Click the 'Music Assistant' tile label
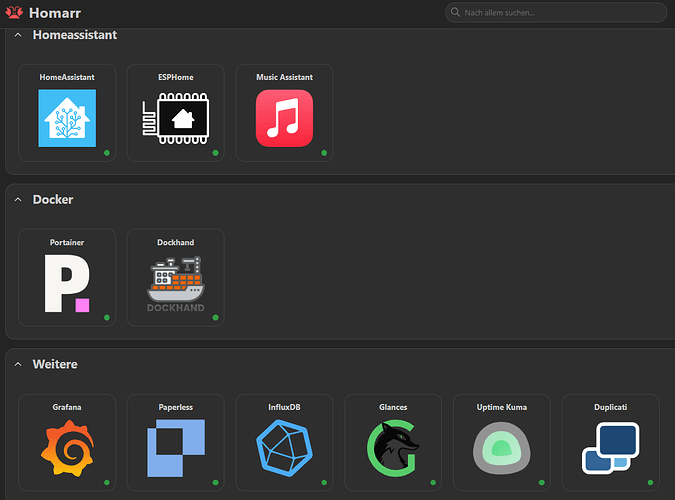The width and height of the screenshot is (675, 500). coord(285,77)
